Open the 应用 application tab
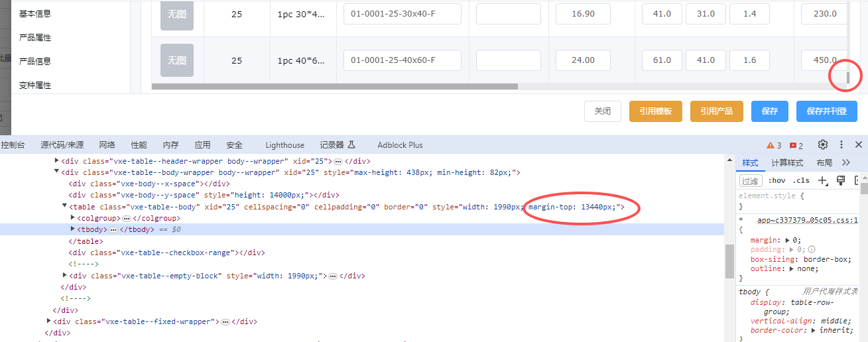Screen dimensions: 868x342 (202, 145)
